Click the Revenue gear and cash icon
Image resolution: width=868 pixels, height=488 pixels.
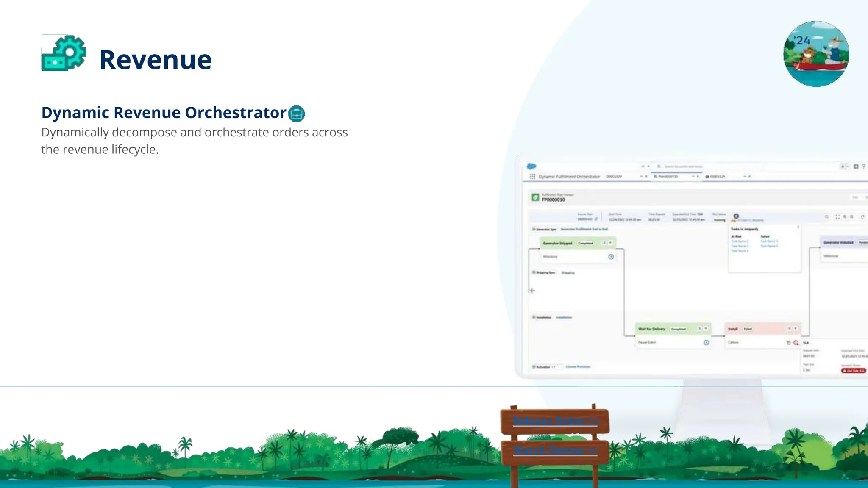point(64,53)
